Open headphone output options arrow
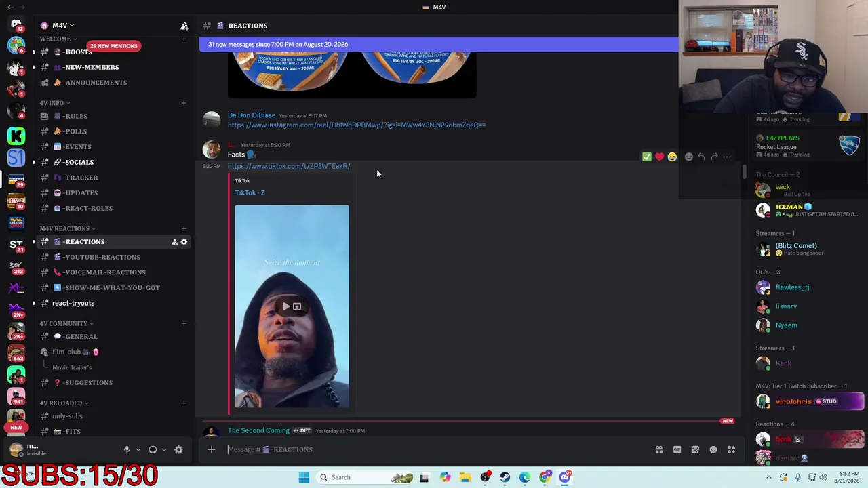Image resolution: width=868 pixels, height=488 pixels. (164, 449)
